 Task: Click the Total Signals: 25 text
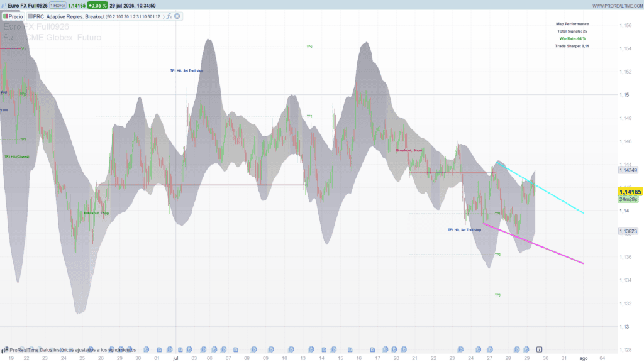pos(572,31)
